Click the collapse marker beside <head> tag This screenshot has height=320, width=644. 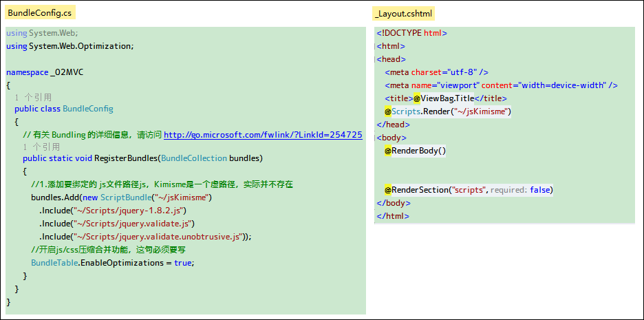pyautogui.click(x=376, y=59)
